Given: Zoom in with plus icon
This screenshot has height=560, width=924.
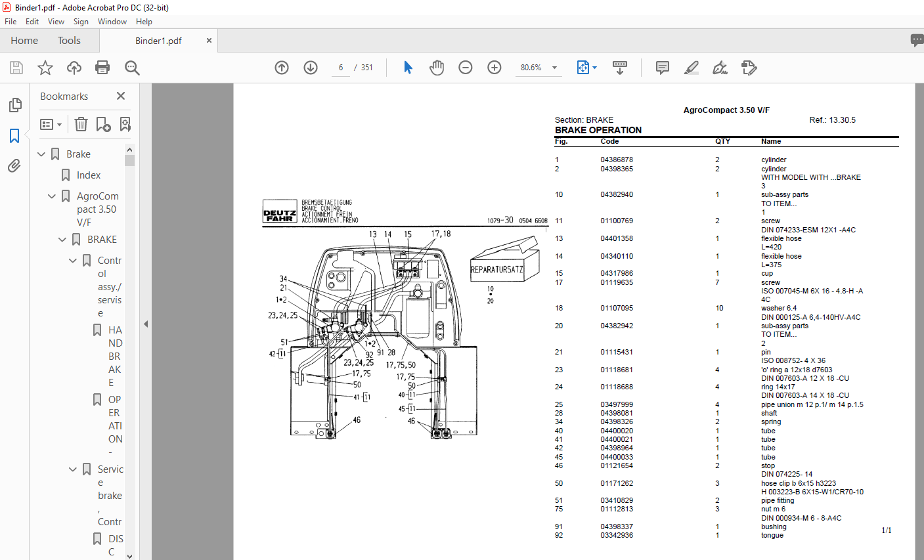Looking at the screenshot, I should pos(495,68).
